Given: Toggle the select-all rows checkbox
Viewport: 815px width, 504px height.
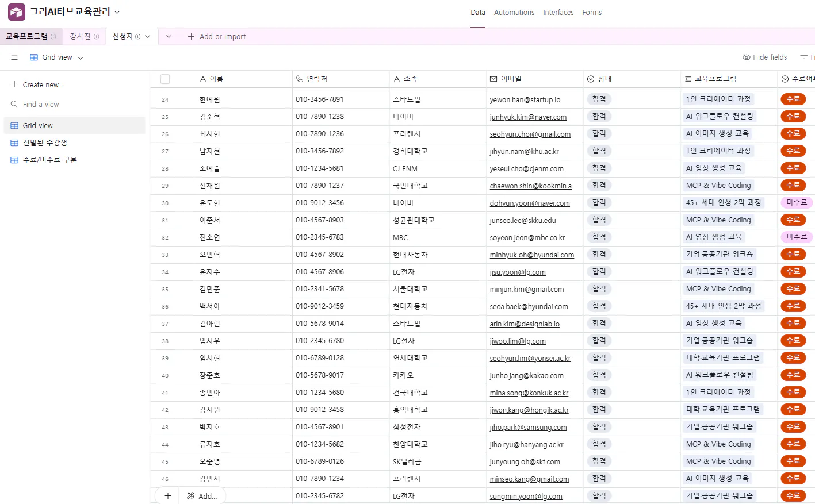Looking at the screenshot, I should (165, 79).
